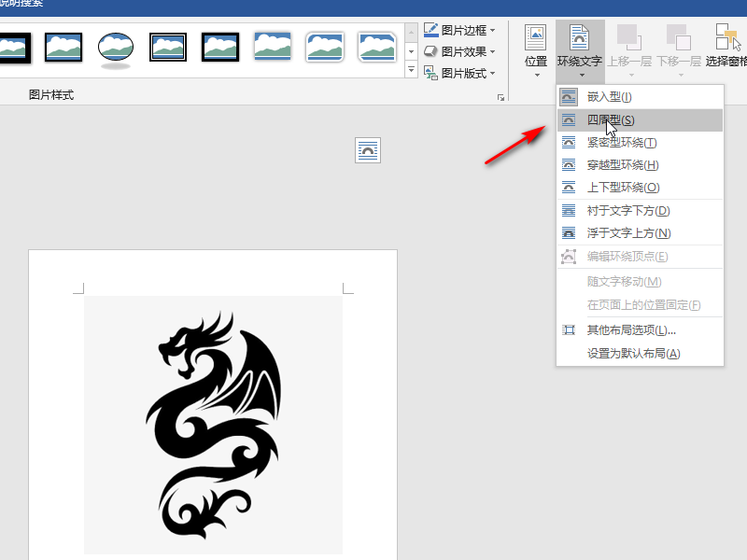747x560 pixels.
Task: Click the 上下型环绕 icon
Action: tap(569, 188)
